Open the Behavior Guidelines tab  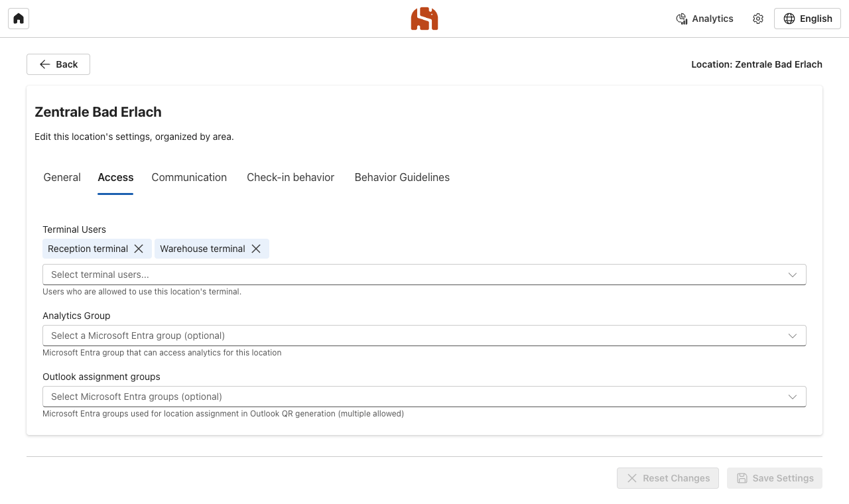[402, 177]
